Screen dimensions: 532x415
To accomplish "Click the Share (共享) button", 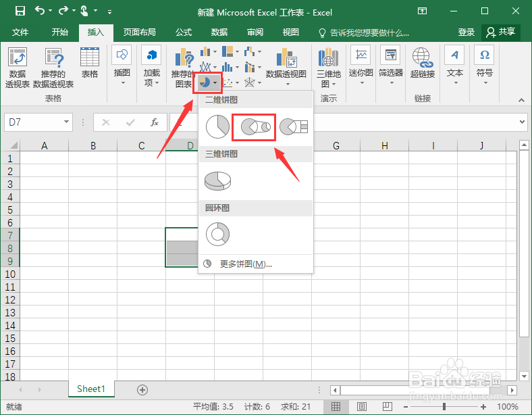I will pos(500,32).
